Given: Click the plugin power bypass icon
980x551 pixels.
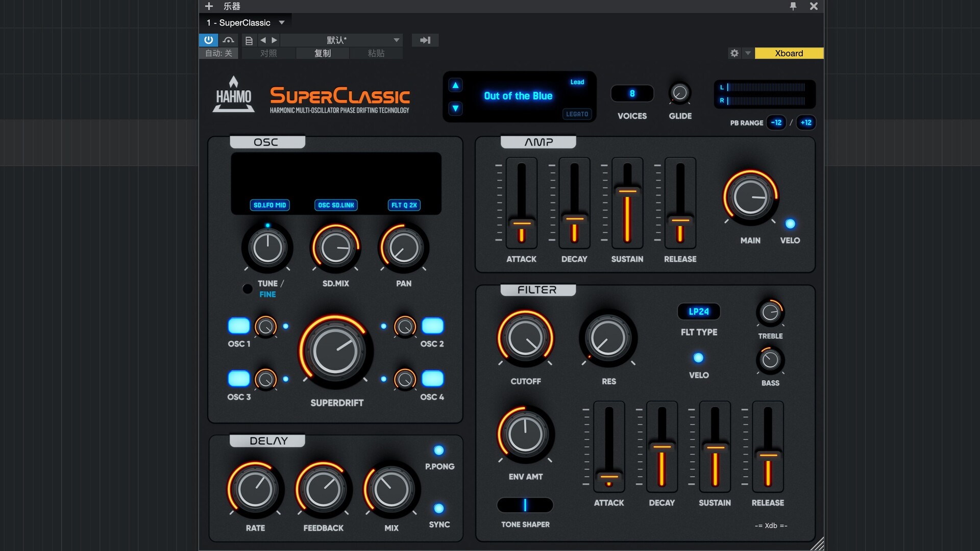Looking at the screenshot, I should tap(208, 40).
